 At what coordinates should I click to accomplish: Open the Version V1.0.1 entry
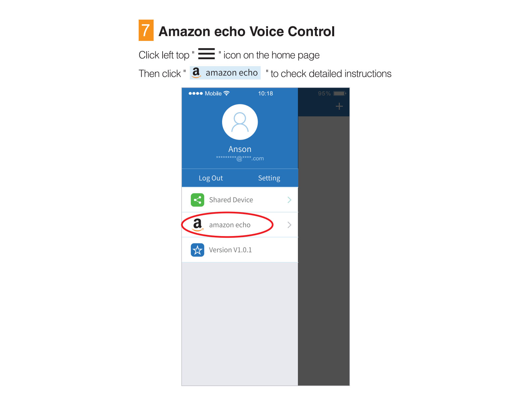[240, 250]
